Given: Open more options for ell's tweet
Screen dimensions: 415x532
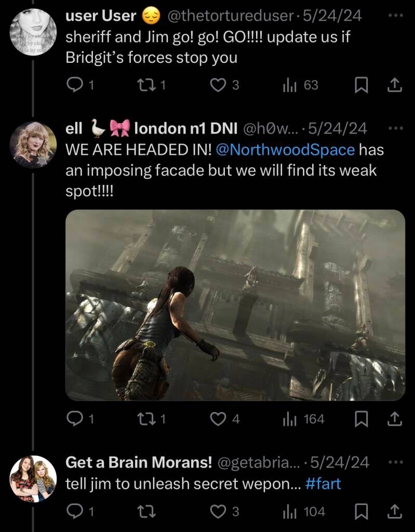Looking at the screenshot, I should [395, 128].
